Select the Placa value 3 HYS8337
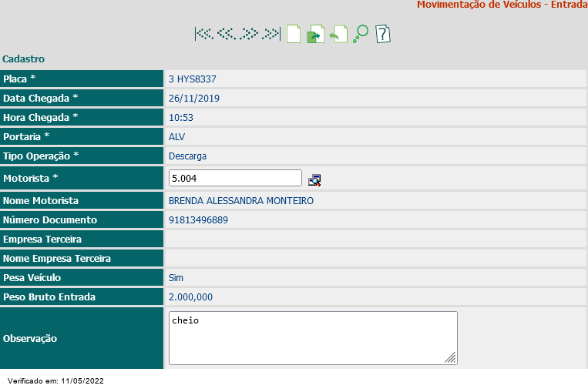The image size is (588, 392). coord(193,79)
